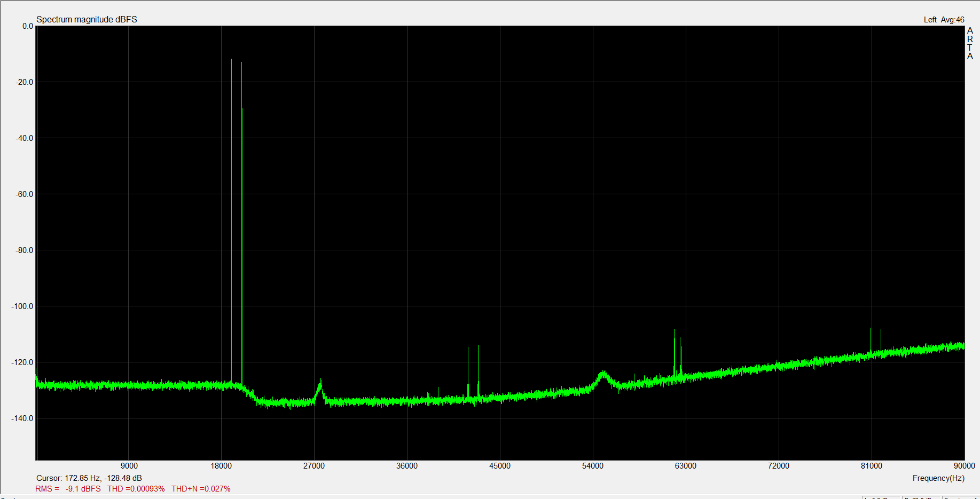980x499 pixels.
Task: Click the 18000 frequency axis tick label
Action: (221, 466)
